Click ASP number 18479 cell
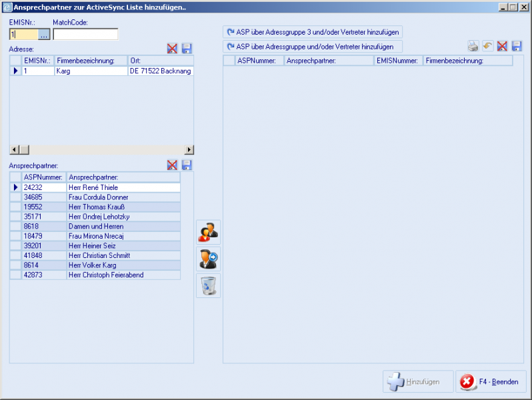 [44, 236]
